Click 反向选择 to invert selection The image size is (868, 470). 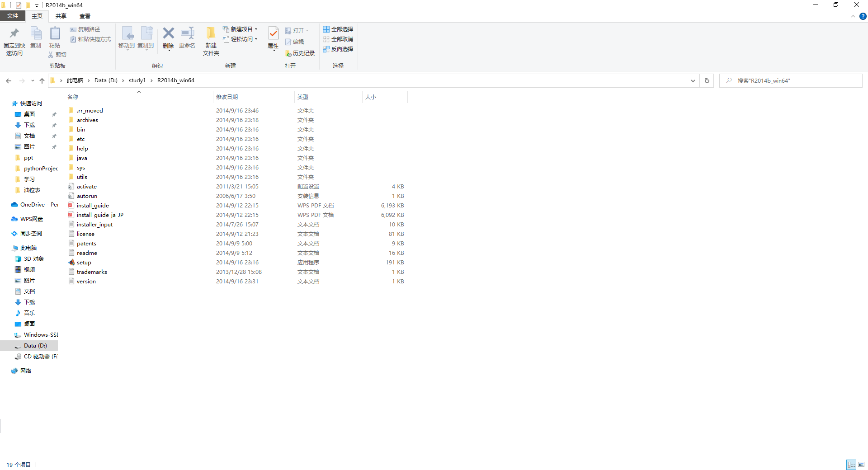tap(338, 49)
